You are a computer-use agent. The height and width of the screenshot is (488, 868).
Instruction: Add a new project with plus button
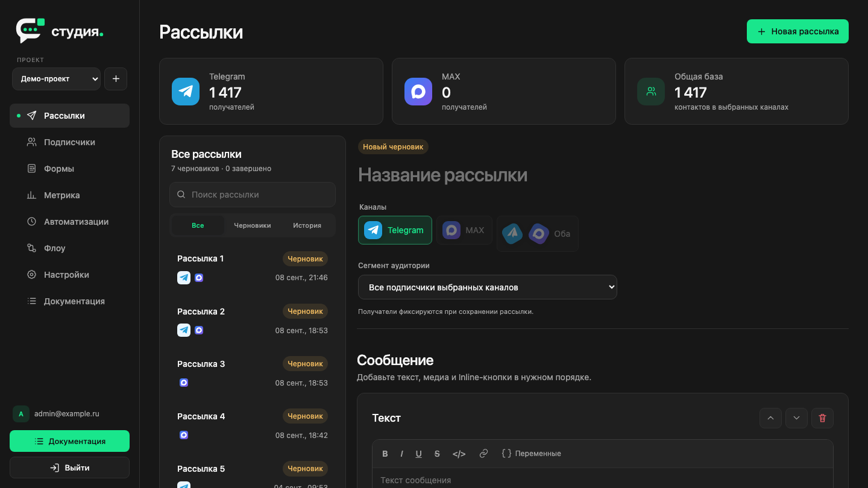(x=116, y=79)
